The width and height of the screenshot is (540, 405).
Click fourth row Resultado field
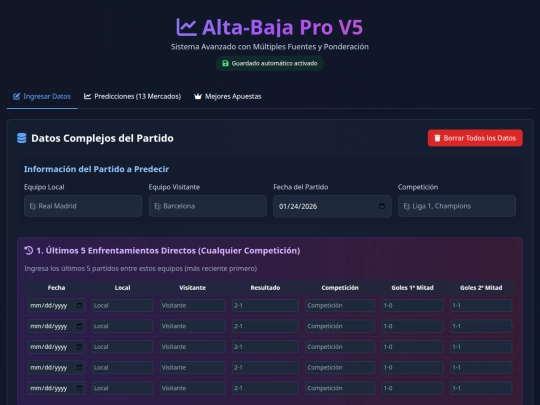click(x=265, y=367)
